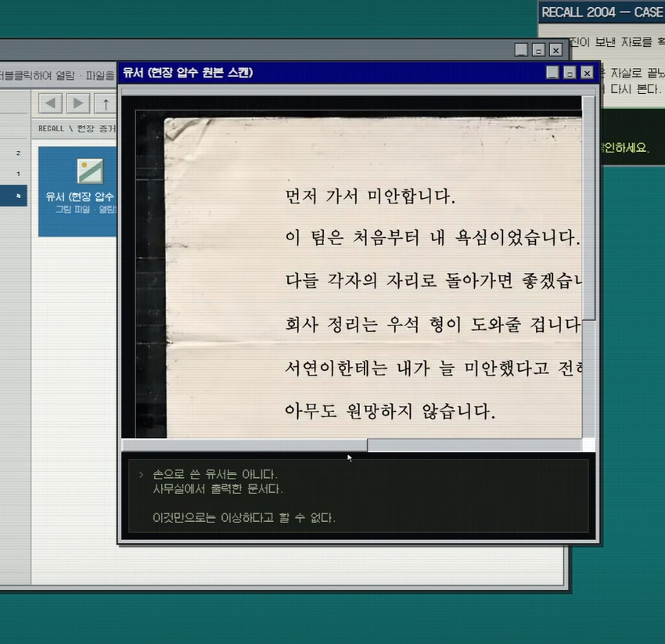Viewport: 665px width, 644px height.
Task: Click the line starting "회사 정리는 우석 형이"
Action: click(x=433, y=325)
